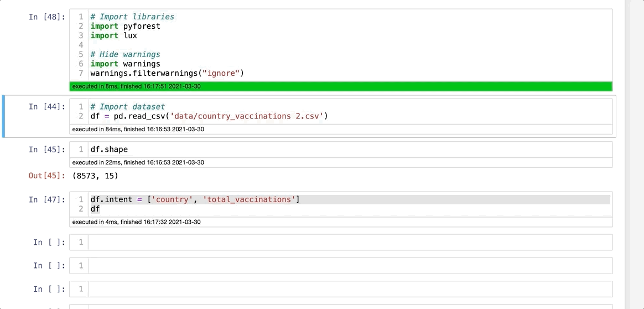
Task: Click the green execution timing bar
Action: tap(341, 86)
